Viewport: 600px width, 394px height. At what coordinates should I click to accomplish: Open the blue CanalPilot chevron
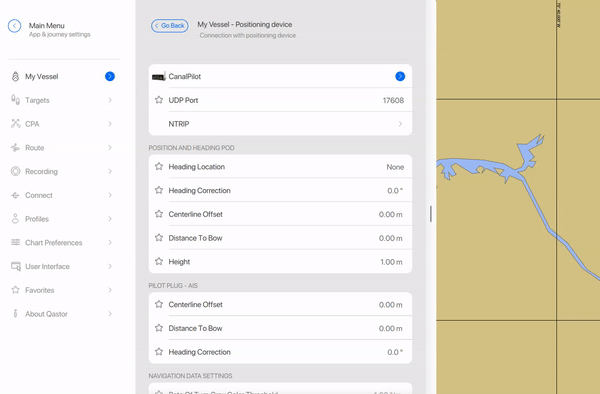(x=400, y=77)
